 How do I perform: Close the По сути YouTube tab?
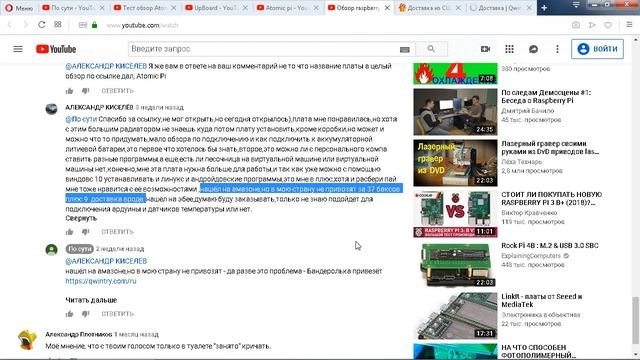pyautogui.click(x=102, y=8)
